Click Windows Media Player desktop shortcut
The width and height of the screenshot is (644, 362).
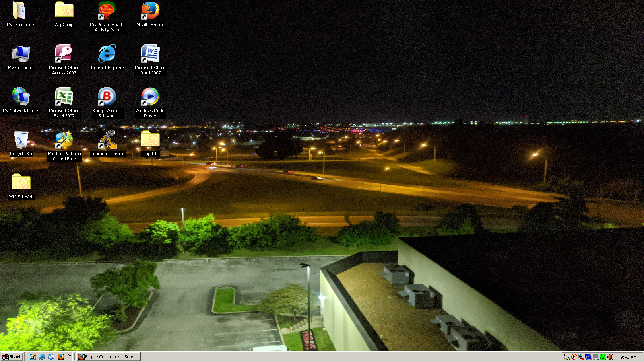click(150, 97)
